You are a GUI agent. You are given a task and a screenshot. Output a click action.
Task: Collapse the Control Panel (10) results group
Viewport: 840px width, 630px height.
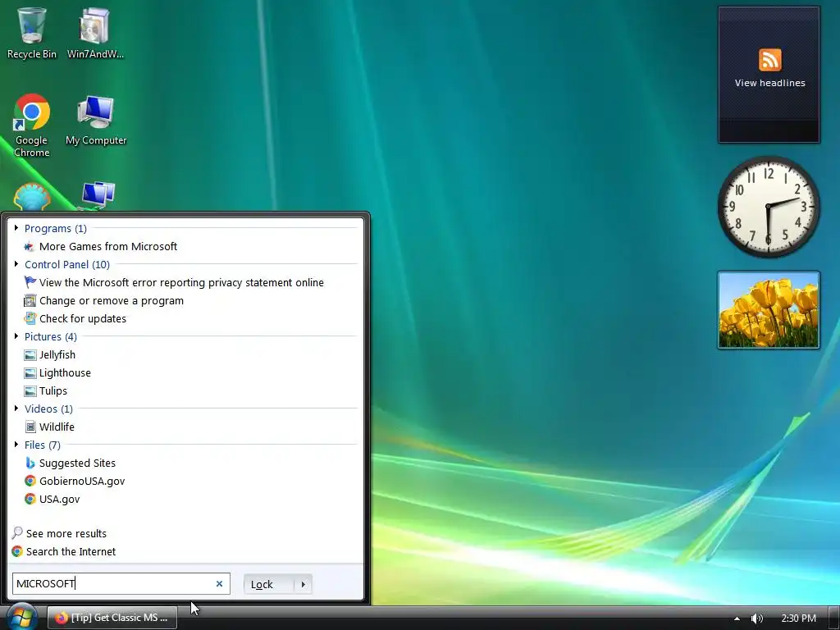tap(16, 263)
